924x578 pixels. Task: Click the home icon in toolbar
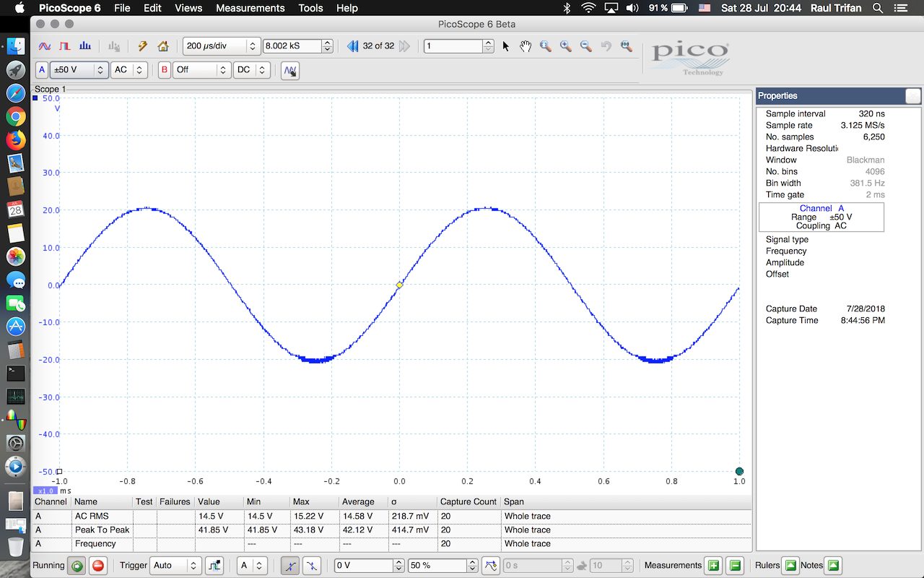[x=163, y=46]
